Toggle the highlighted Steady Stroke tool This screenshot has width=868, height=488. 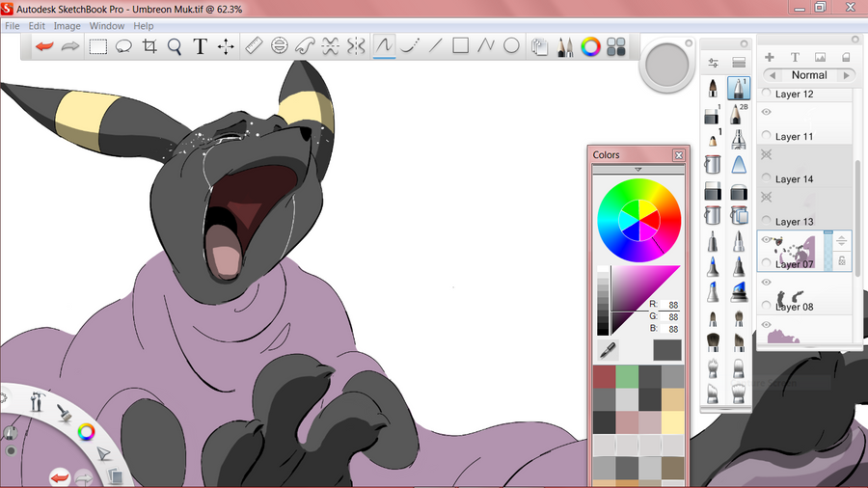tap(384, 46)
